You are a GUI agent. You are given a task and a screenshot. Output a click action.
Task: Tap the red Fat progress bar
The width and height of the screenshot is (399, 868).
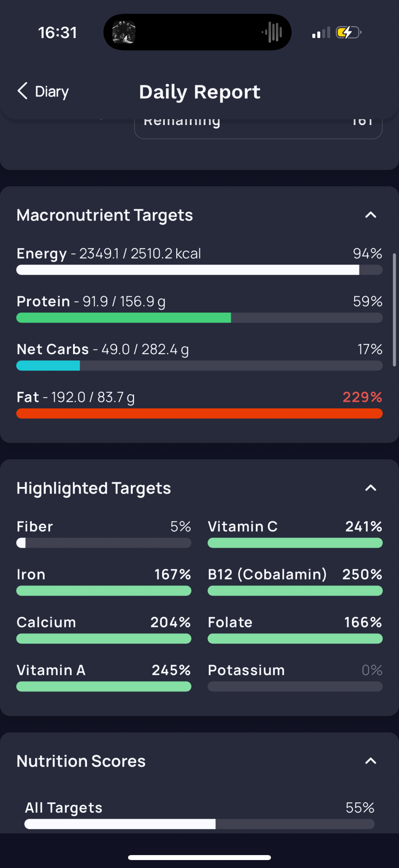click(199, 413)
